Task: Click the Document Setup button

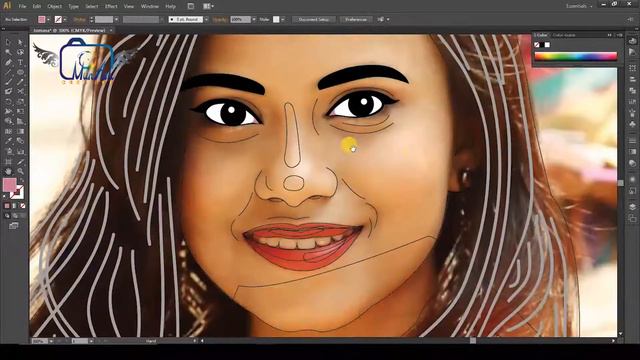Action: (314, 19)
